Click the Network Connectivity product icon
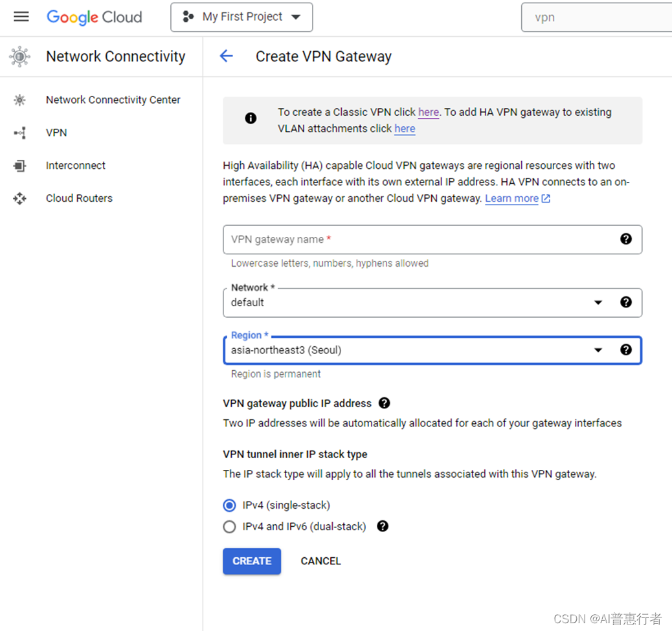Screen dimensions: 672x631 [19, 56]
